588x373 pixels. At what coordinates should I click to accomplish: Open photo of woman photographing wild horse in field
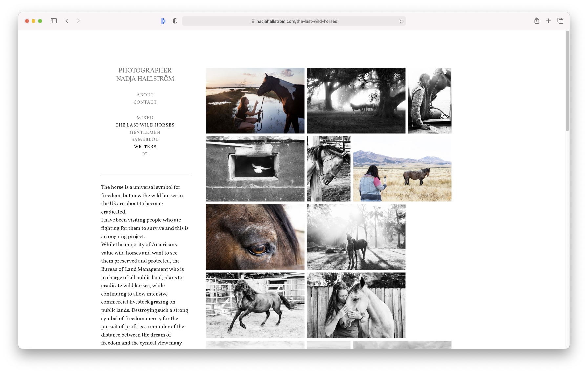(402, 169)
